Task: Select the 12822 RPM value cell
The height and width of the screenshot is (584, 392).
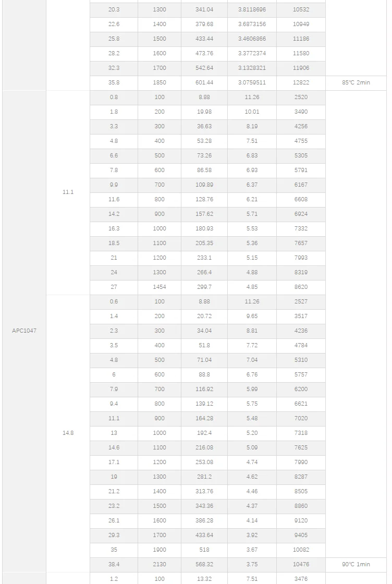Action: click(301, 83)
